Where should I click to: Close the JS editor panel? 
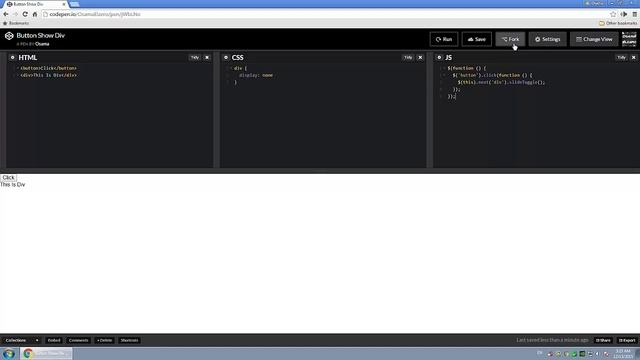pos(633,58)
